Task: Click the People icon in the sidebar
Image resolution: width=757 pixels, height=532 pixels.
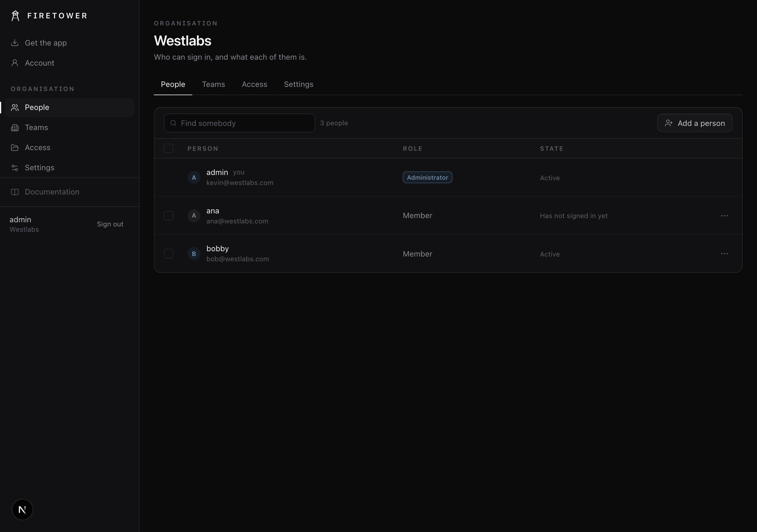Action: [x=14, y=108]
